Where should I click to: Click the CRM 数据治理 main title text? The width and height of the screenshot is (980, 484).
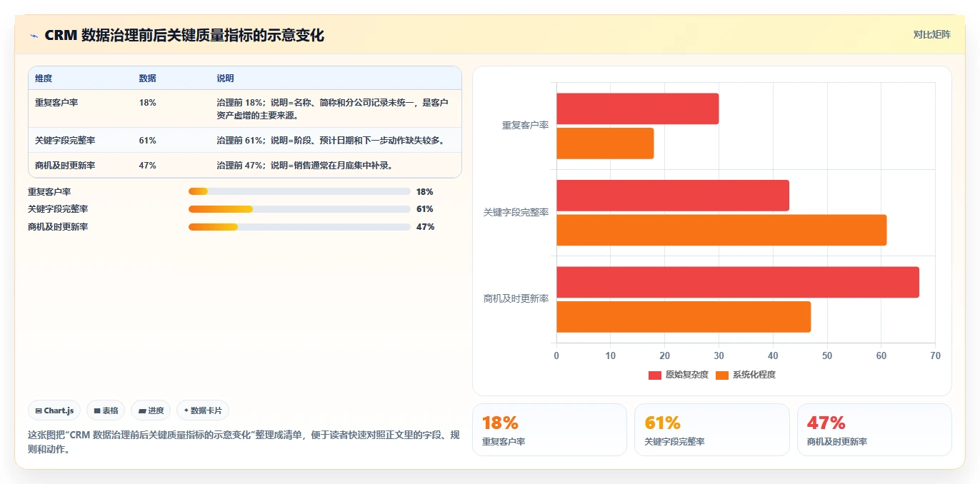point(184,35)
